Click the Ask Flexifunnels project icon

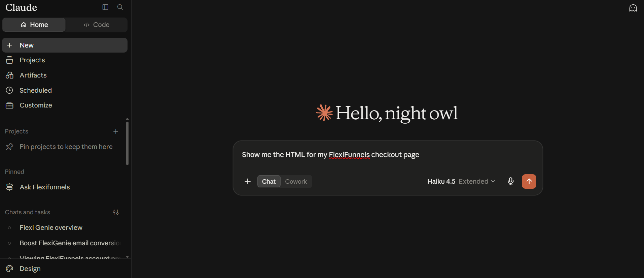(9, 187)
